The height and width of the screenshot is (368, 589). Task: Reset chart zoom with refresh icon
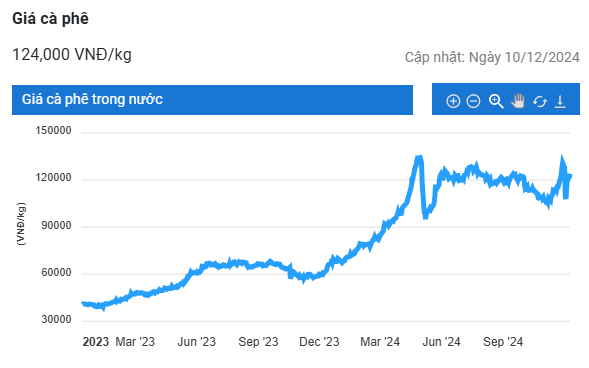(539, 101)
